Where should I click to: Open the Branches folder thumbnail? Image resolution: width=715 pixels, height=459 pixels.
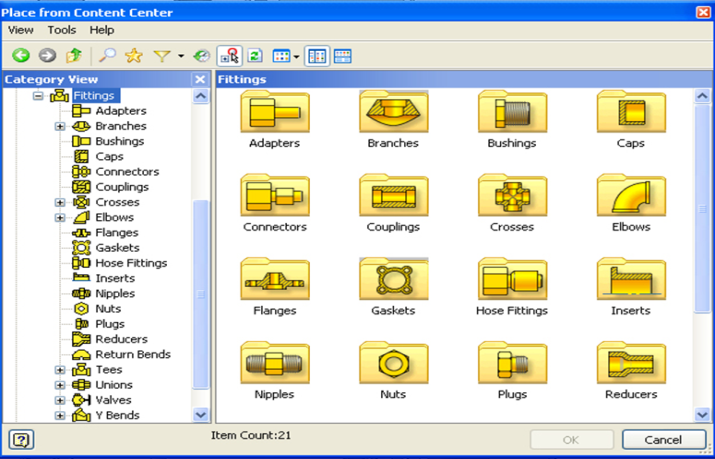[394, 112]
